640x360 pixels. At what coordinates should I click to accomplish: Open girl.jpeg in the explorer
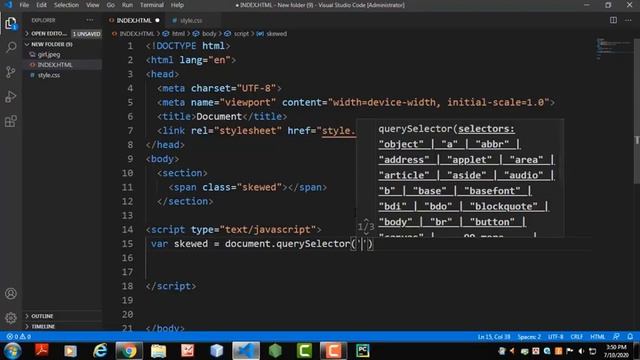point(49,54)
